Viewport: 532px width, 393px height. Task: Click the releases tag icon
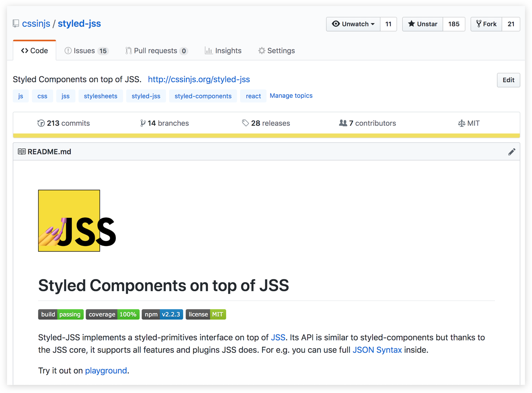245,123
